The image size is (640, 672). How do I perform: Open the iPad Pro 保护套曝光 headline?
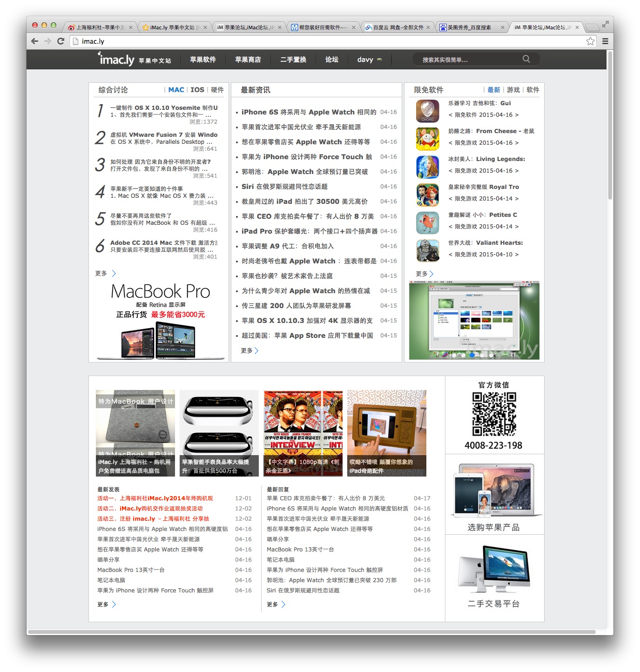coord(310,231)
